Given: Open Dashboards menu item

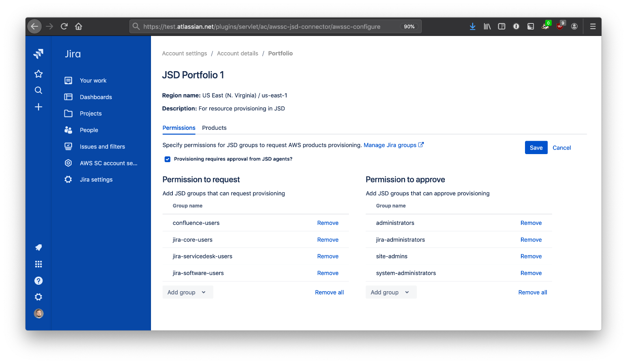Looking at the screenshot, I should 96,97.
